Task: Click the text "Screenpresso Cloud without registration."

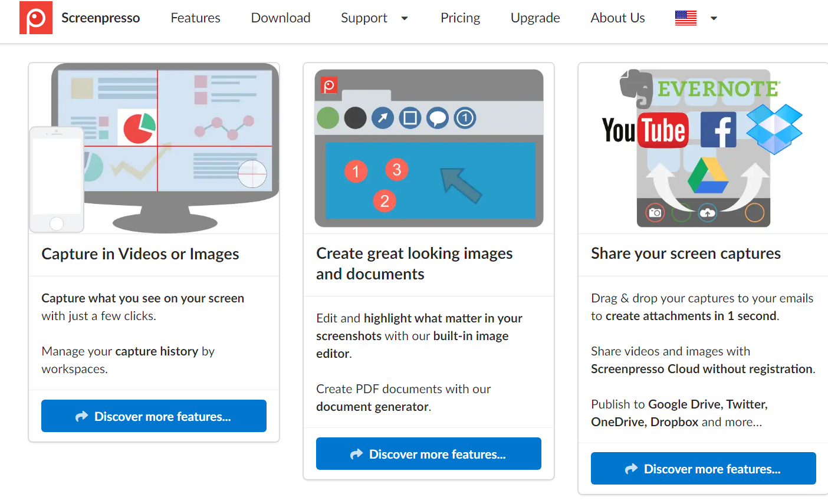Action: pyautogui.click(x=704, y=369)
